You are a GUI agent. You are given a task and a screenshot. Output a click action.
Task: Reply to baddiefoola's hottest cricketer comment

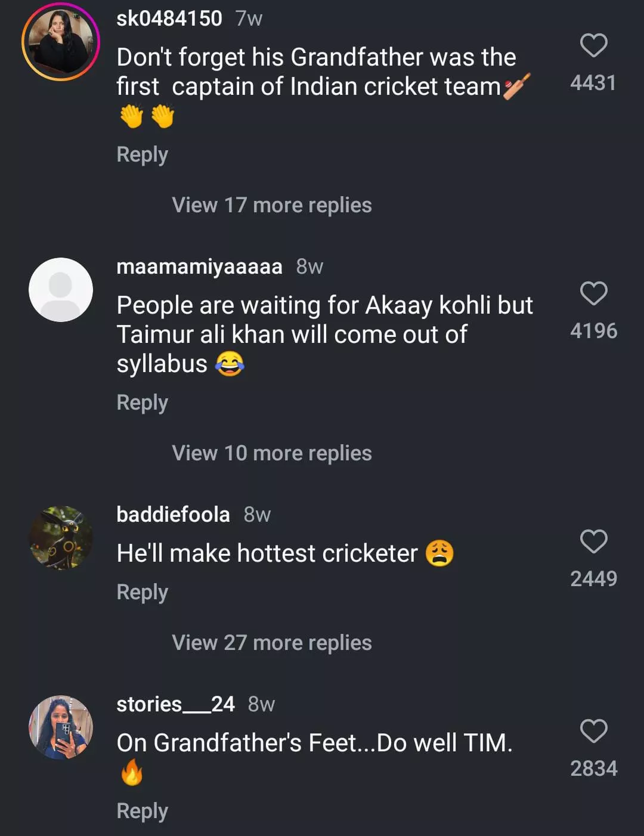142,592
